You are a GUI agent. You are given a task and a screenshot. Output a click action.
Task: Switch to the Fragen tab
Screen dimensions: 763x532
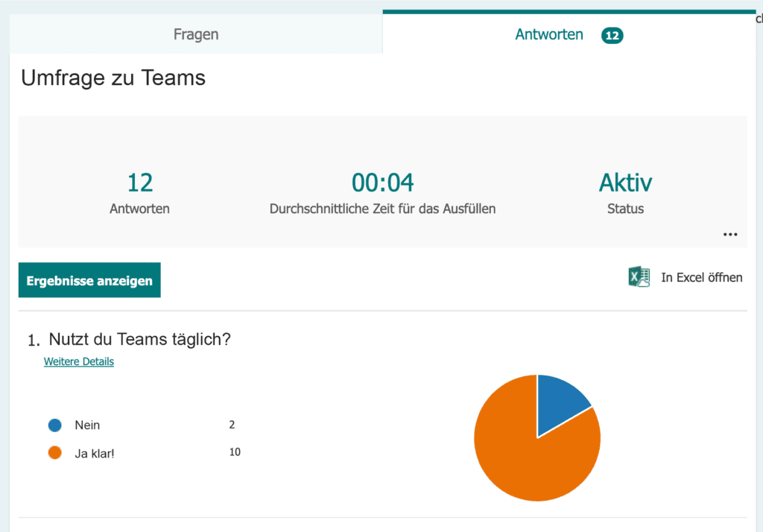point(196,34)
